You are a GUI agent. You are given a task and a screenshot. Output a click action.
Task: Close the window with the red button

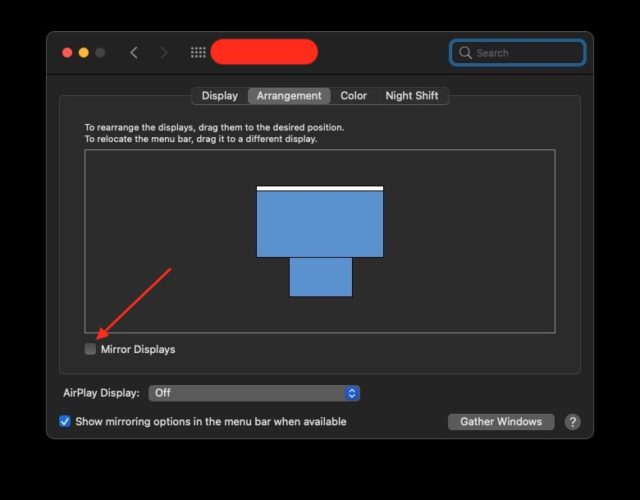[67, 53]
